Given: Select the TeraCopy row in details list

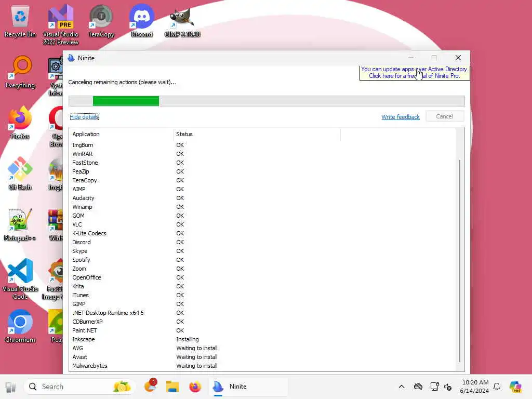Looking at the screenshot, I should pos(262,180).
